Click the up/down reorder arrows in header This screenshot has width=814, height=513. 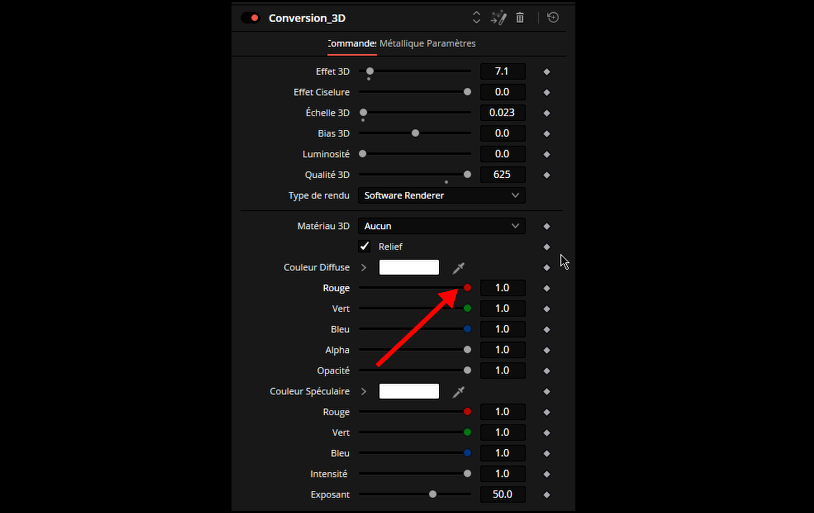(476, 18)
